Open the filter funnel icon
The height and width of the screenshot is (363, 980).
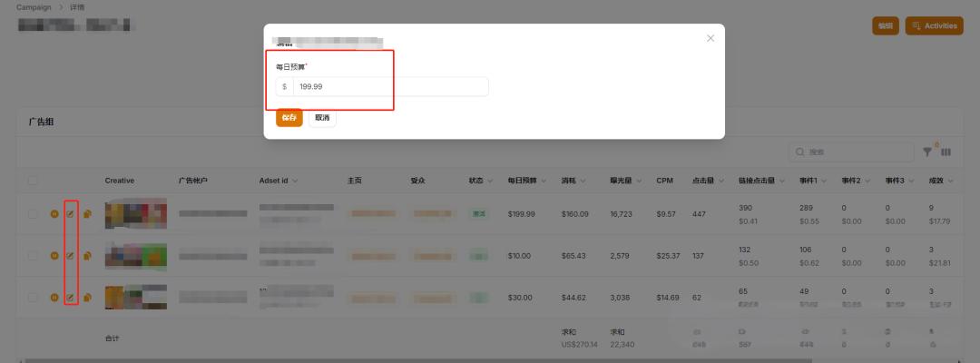tap(928, 152)
